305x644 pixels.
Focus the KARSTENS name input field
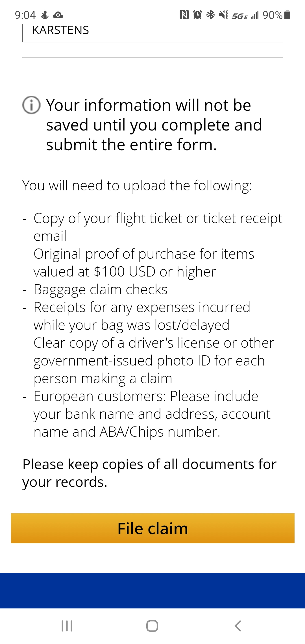(x=152, y=31)
